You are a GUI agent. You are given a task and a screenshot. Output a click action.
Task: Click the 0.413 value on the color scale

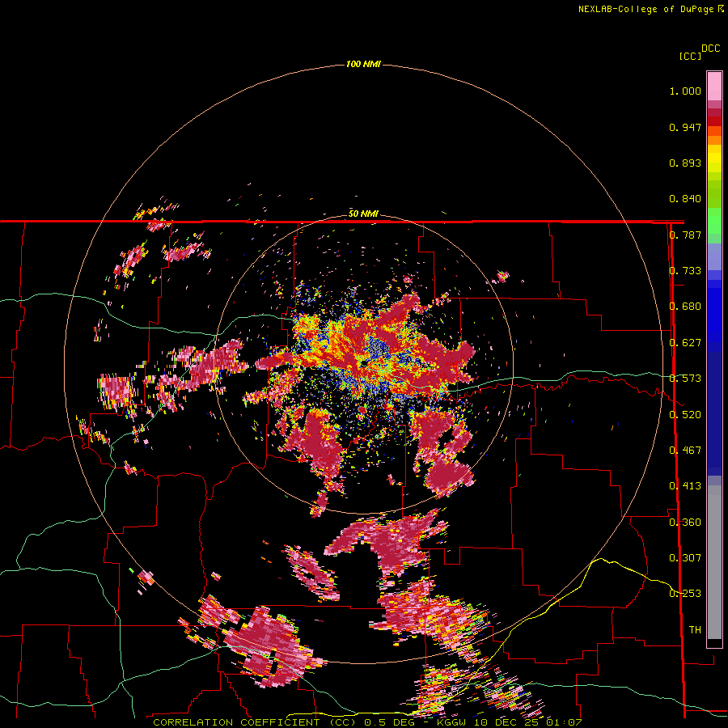[x=685, y=486]
